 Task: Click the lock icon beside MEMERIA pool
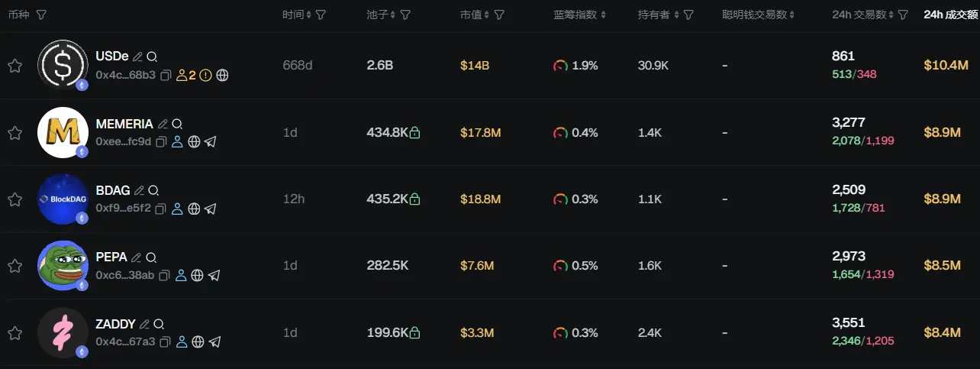click(414, 133)
